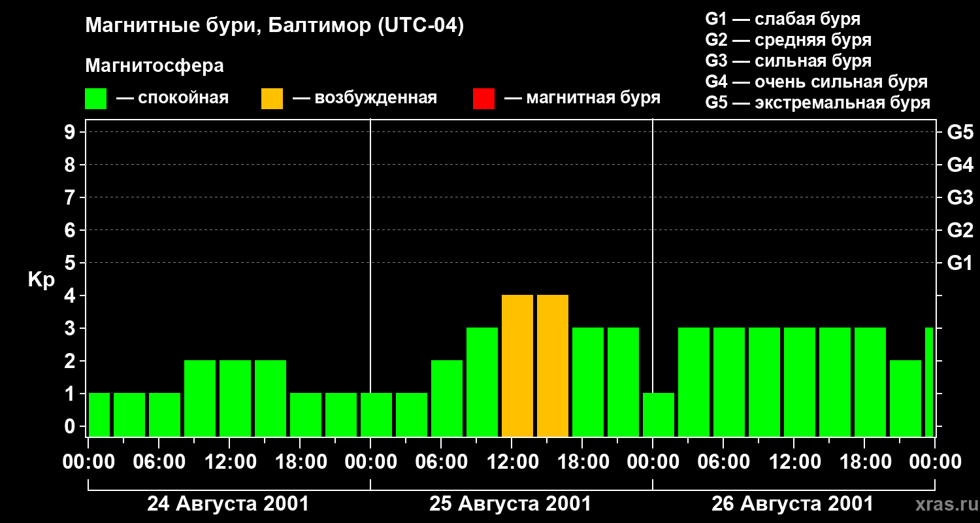Click the short Kp 1 bar after midnight 26 August
The height and width of the screenshot is (523, 980).
point(659,415)
